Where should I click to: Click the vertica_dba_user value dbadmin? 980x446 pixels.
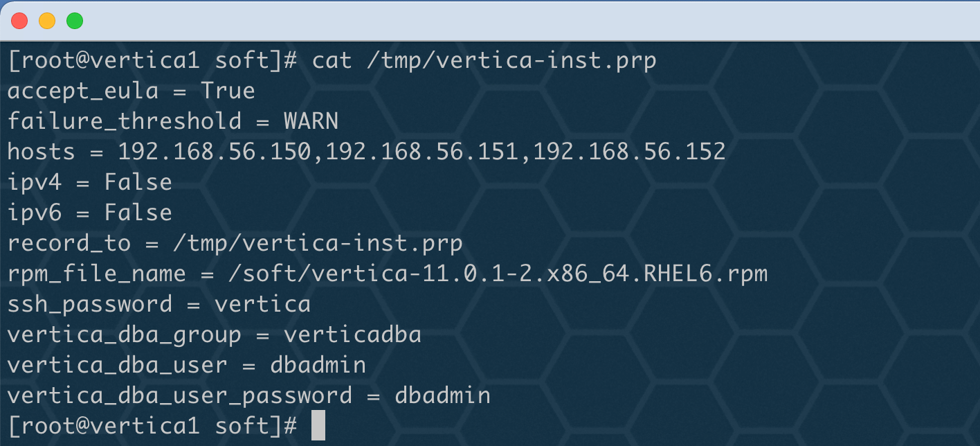click(318, 365)
